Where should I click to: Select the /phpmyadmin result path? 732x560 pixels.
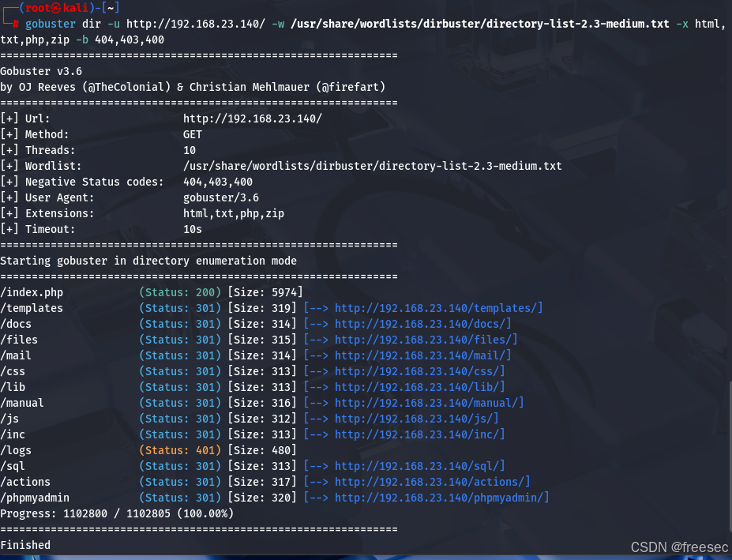coord(35,498)
